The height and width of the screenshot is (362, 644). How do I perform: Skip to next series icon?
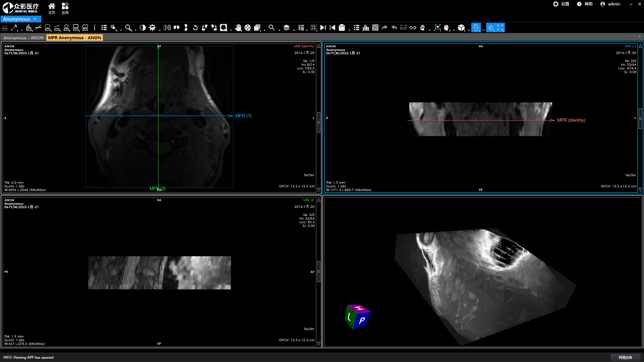coord(323,28)
